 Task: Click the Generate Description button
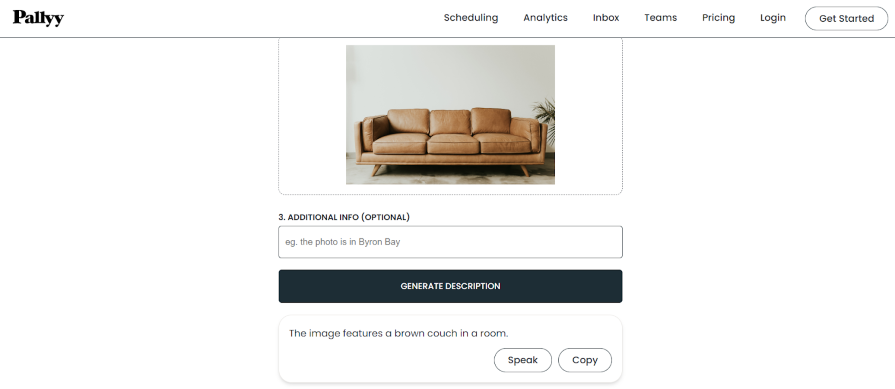[x=450, y=286]
